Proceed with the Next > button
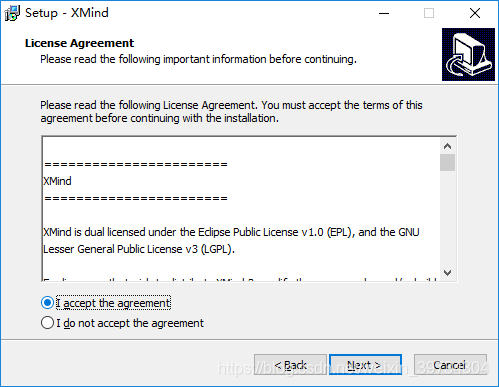Viewport: 499px width, 387px height. [365, 365]
